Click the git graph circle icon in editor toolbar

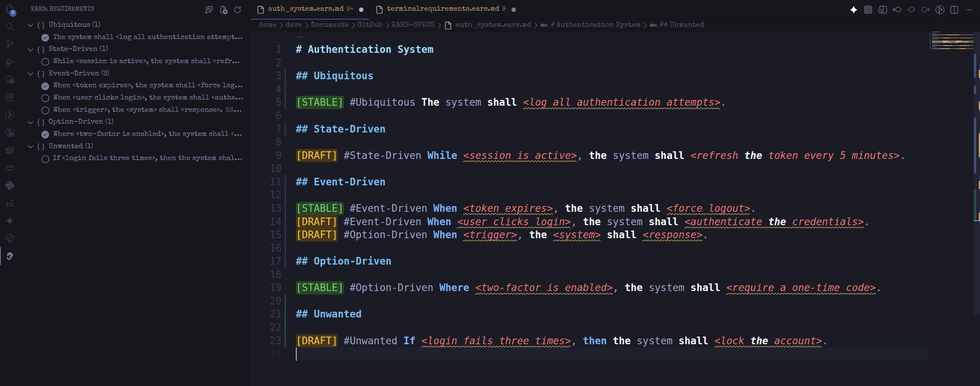click(x=940, y=10)
